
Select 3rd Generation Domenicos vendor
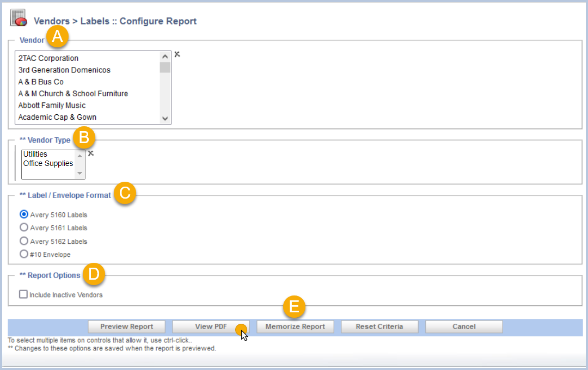click(64, 70)
